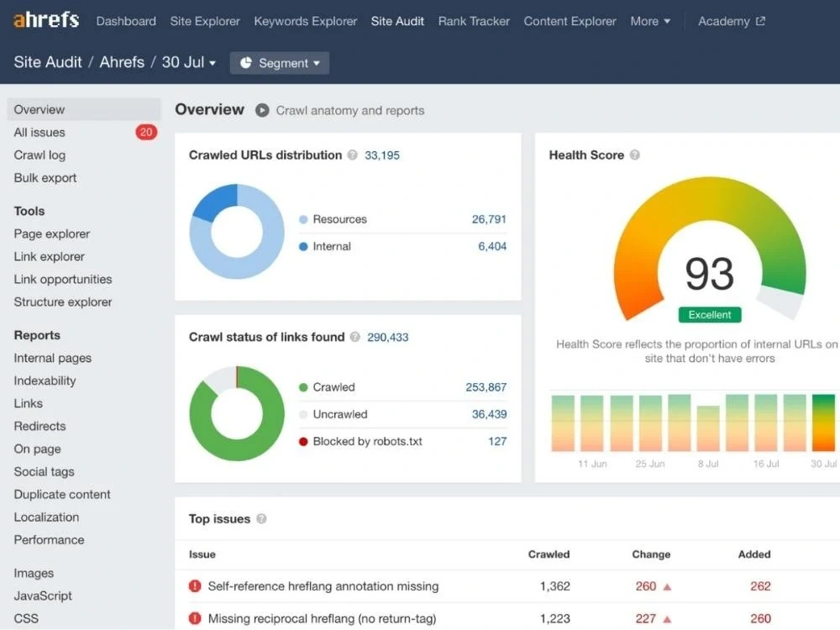
Task: Open the 30 Jul crawl date dropdown
Action: (x=189, y=62)
